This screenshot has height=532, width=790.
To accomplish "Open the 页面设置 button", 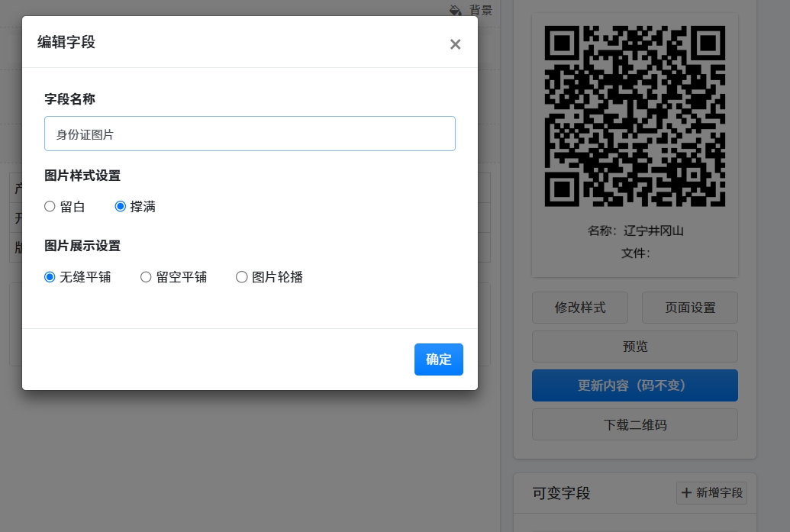I will tap(690, 308).
